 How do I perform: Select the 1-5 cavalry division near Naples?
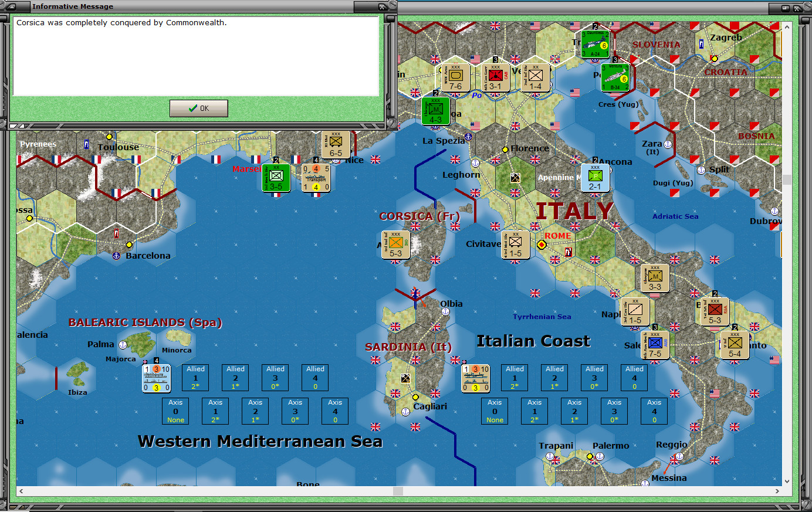click(x=635, y=311)
